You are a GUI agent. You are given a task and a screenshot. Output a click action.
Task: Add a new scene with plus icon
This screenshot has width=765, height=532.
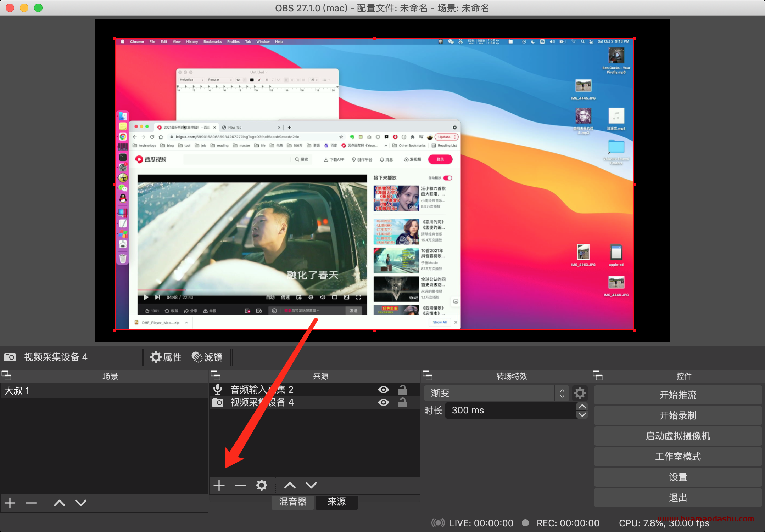tap(10, 503)
